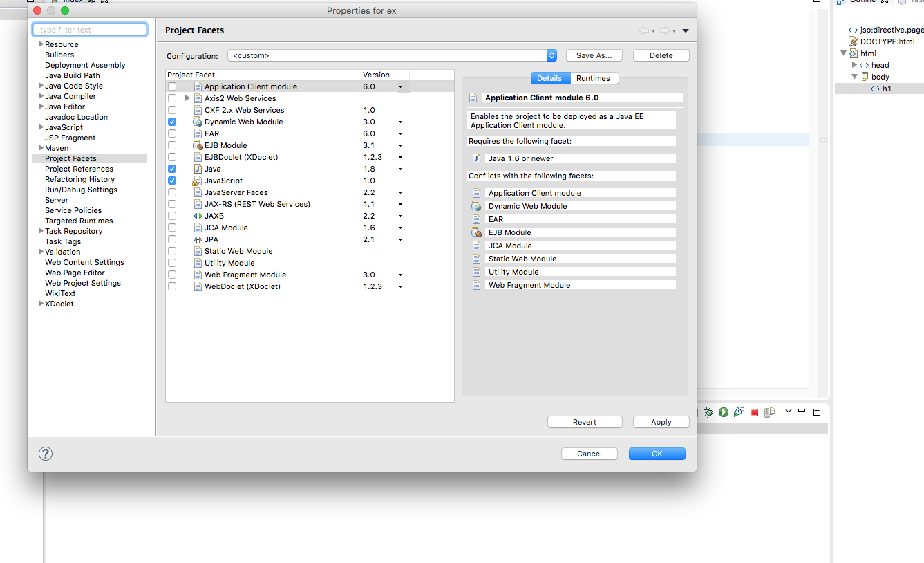Screen dimensions: 924x563
Task: Expand the Resource tree node
Action: (41, 44)
